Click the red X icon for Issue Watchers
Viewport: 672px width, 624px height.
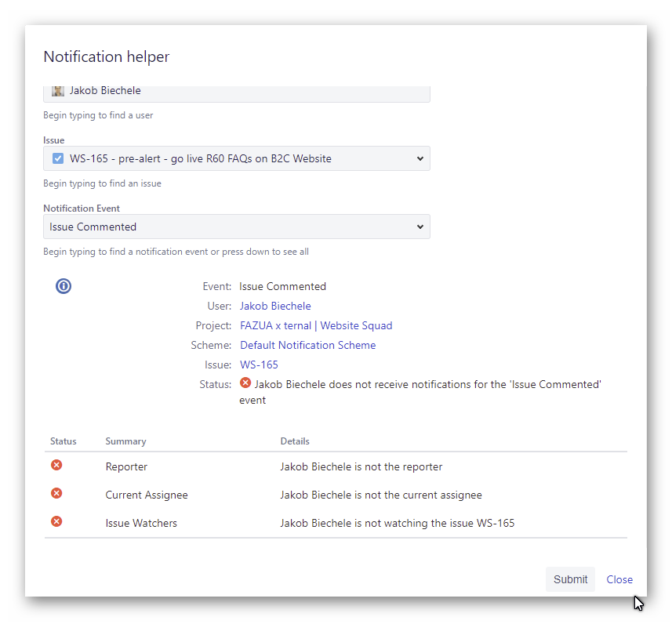[56, 521]
